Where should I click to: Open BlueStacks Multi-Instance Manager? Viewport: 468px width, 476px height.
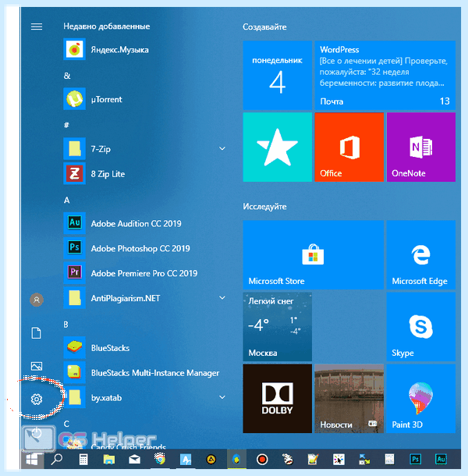(145, 373)
